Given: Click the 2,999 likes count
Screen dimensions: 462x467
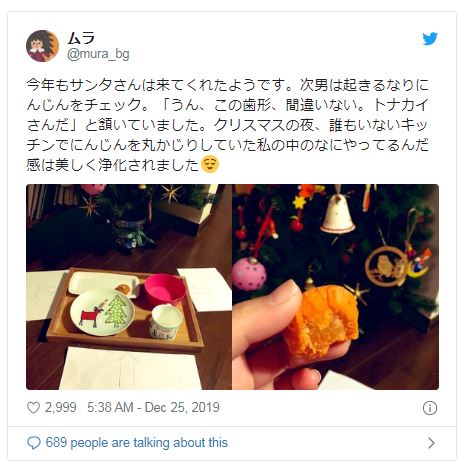Looking at the screenshot, I should point(61,407).
